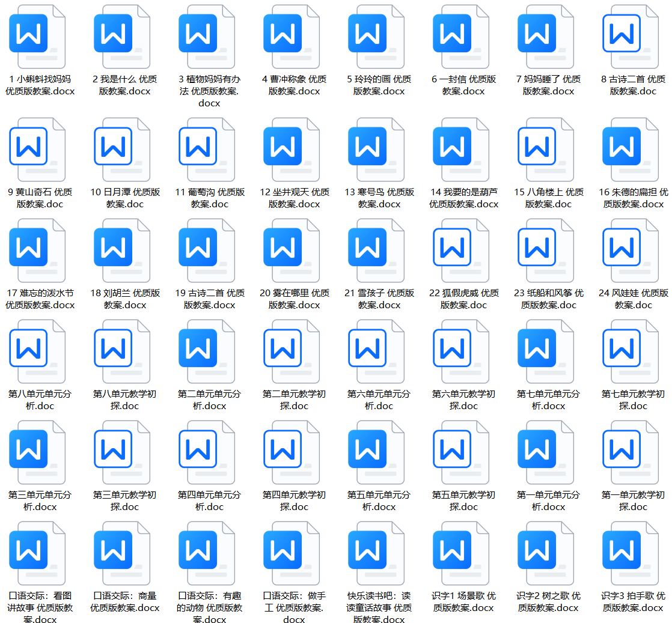Click the '20 雾在哪里' document icon
The height and width of the screenshot is (623, 672).
coord(292,251)
